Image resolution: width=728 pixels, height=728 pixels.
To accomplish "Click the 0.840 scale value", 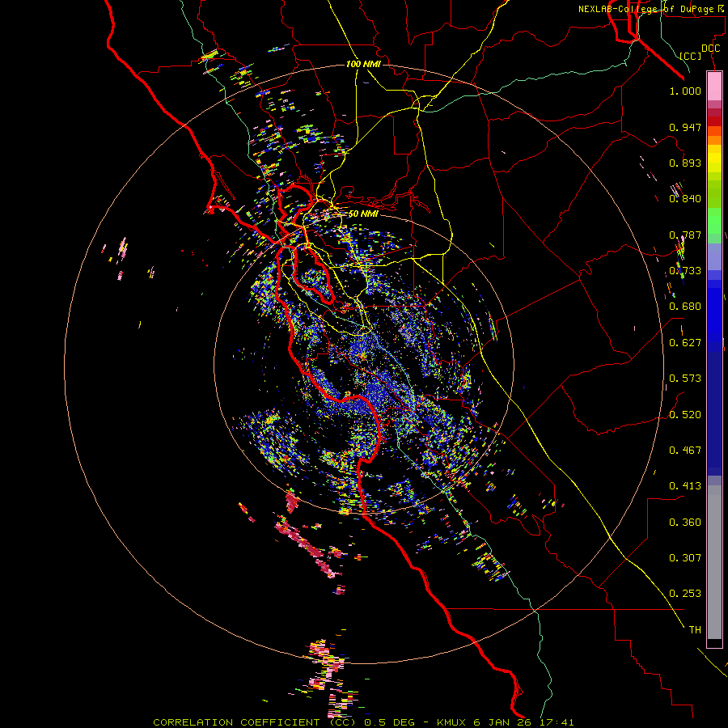I will [x=685, y=199].
